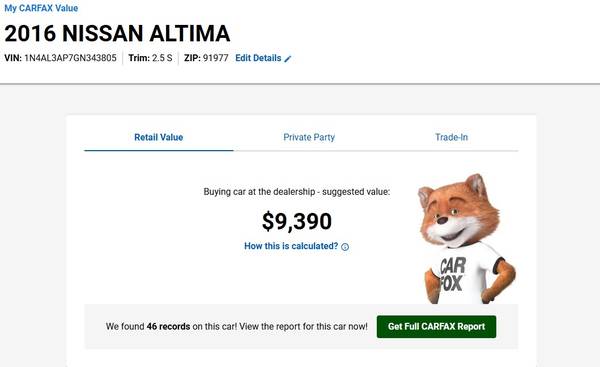Open How this is calculated? link
600x367 pixels.
coord(291,246)
